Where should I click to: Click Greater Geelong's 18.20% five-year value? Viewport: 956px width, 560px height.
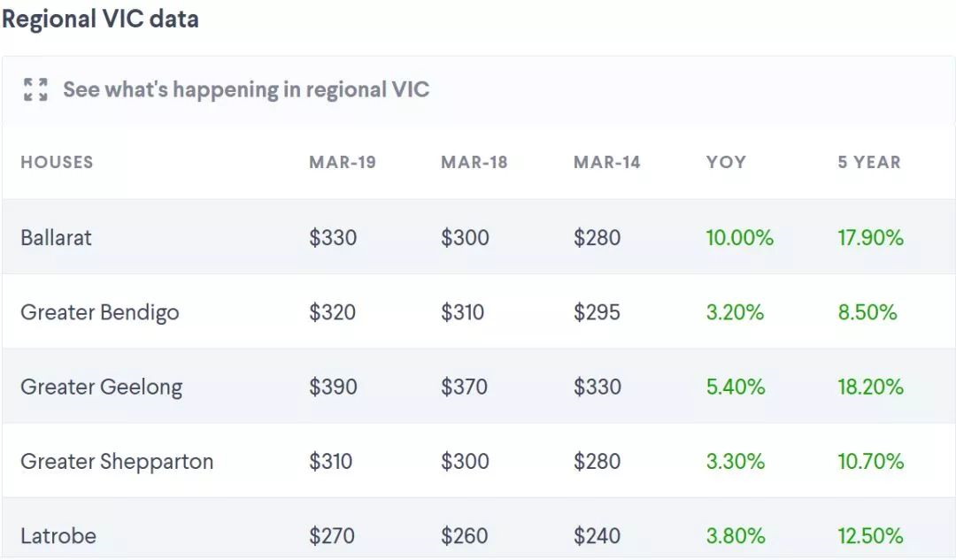tap(870, 387)
